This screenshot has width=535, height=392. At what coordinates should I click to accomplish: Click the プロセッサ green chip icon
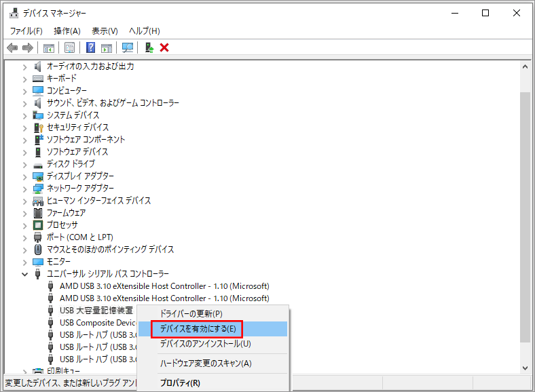click(x=38, y=225)
